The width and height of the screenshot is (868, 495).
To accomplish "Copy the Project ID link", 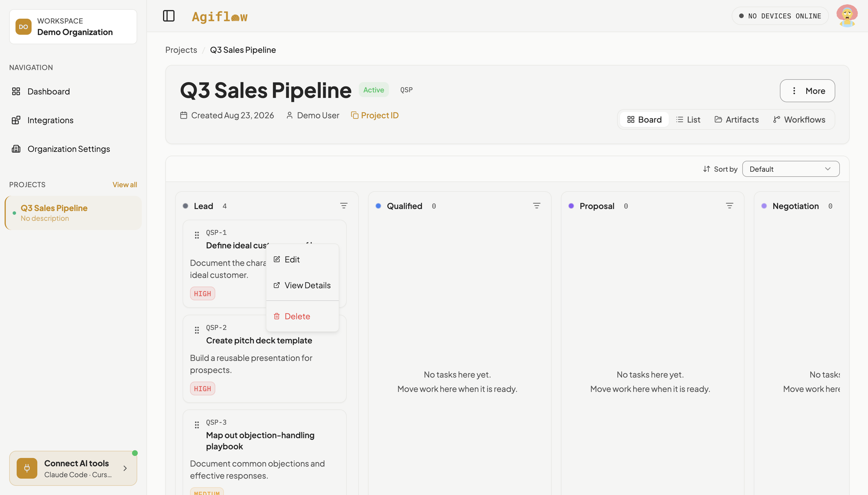I will (x=375, y=115).
